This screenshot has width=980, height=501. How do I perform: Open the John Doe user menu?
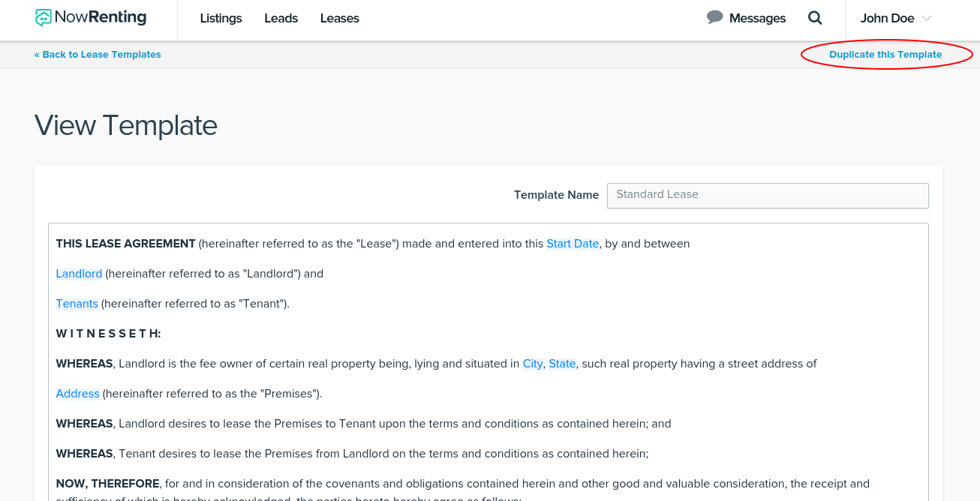(896, 19)
